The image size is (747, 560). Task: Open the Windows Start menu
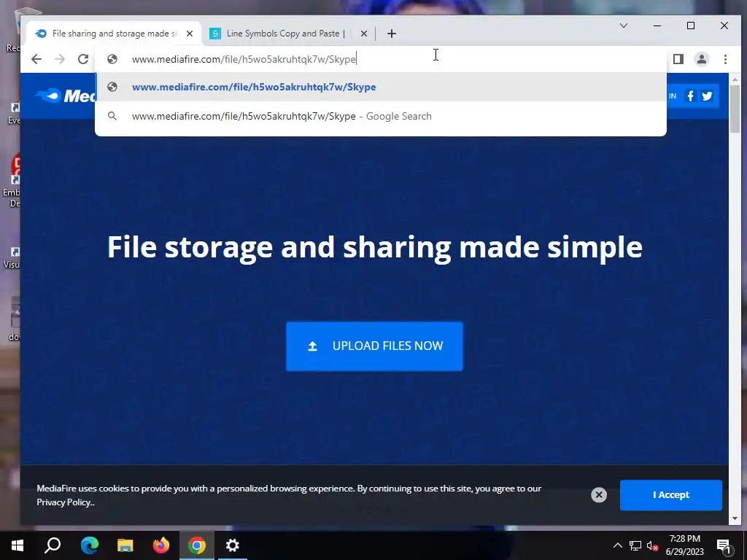point(18,545)
